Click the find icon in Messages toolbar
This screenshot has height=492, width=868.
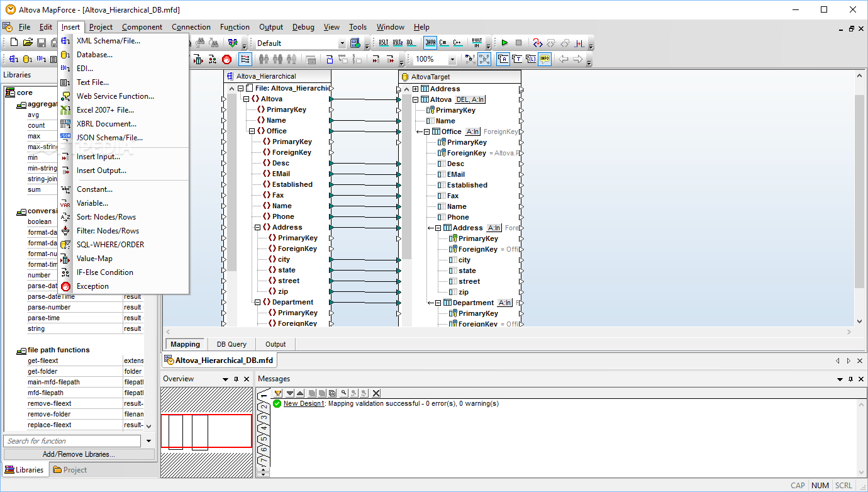(344, 393)
